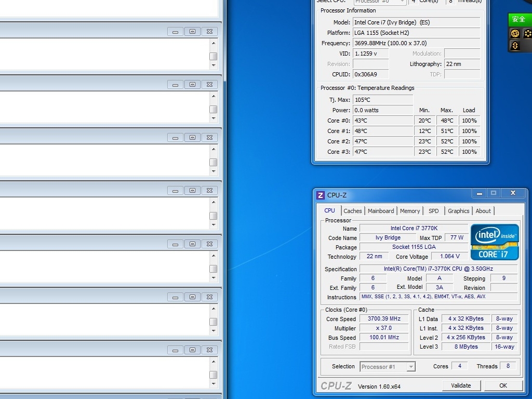
Task: Click the green 安全 status badge
Action: (x=519, y=20)
